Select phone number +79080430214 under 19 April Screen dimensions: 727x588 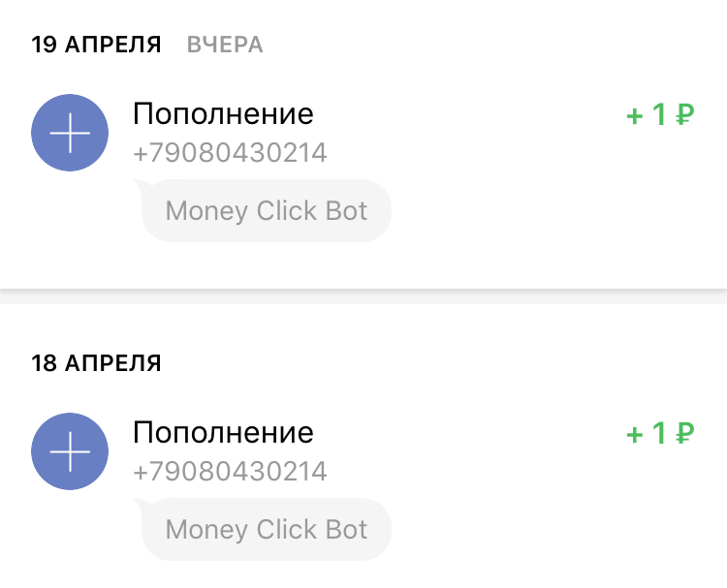click(230, 153)
